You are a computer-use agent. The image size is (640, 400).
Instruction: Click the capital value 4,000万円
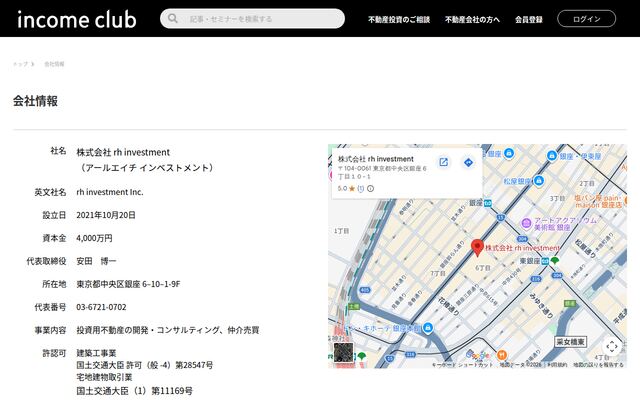pos(94,238)
